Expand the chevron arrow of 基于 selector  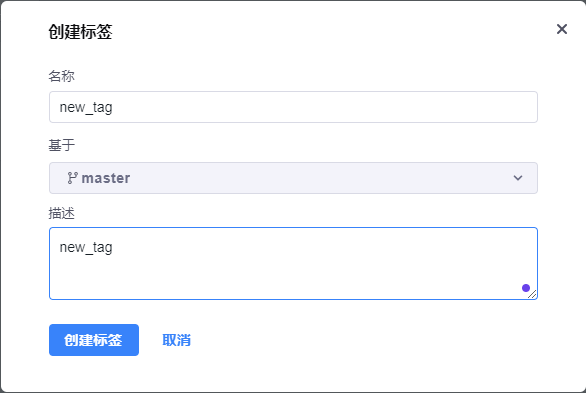pos(518,178)
